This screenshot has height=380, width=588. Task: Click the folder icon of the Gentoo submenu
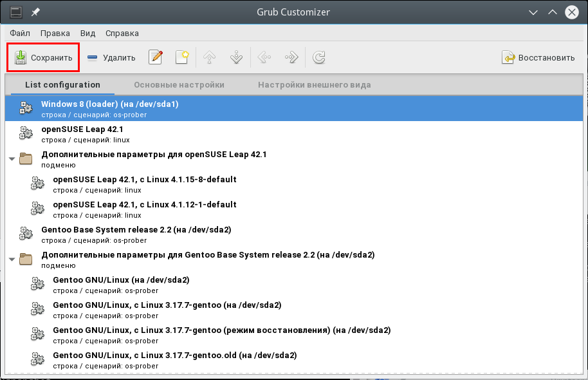(x=26, y=259)
